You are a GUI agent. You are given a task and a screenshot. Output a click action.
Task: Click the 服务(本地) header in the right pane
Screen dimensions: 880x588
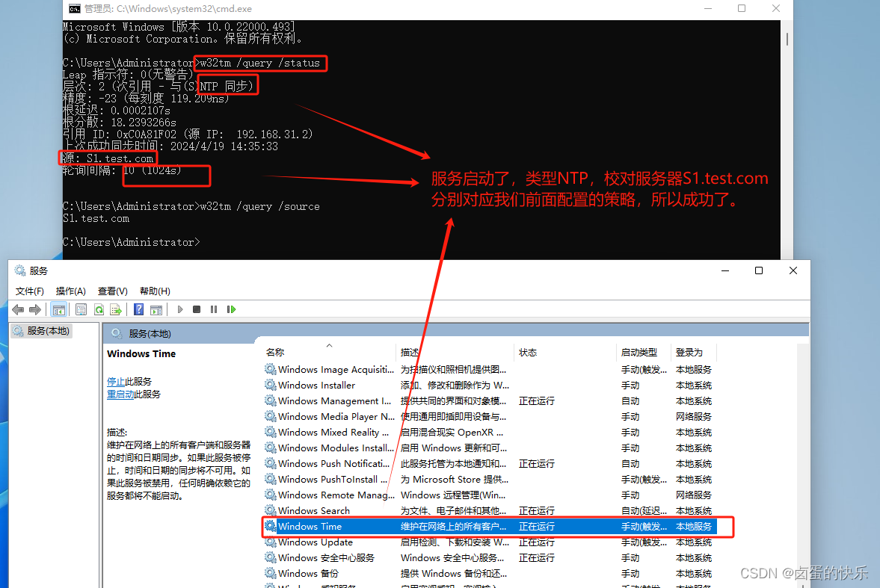[150, 333]
